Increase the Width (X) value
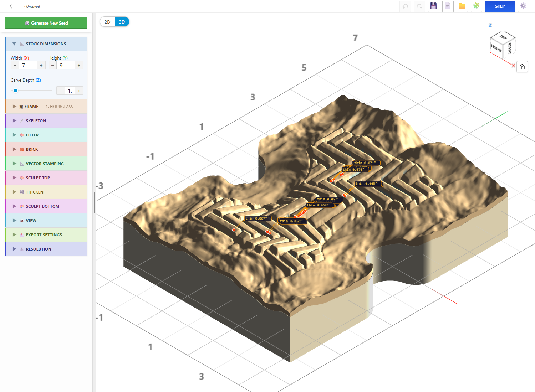Image resolution: width=535 pixels, height=392 pixels. pos(41,65)
